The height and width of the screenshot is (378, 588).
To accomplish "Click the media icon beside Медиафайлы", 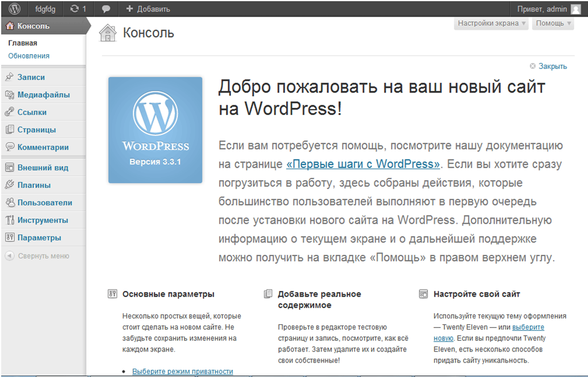I will tap(10, 94).
